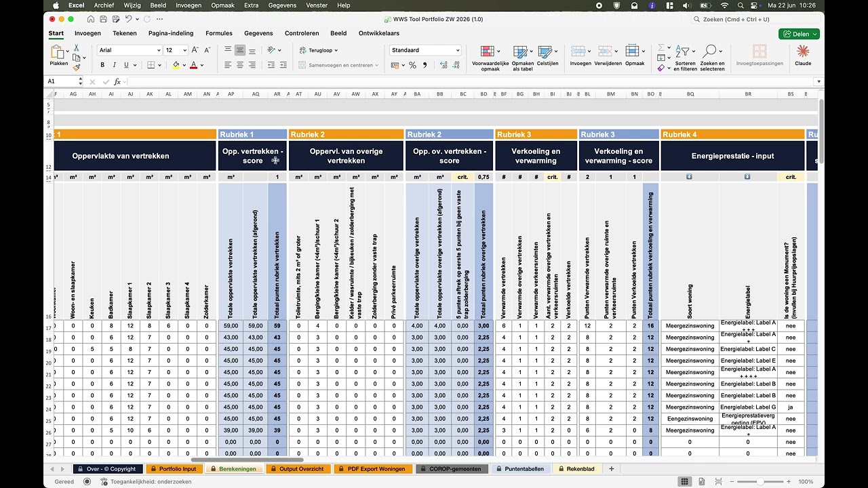
Task: Click the Copy icon in the ribbon
Action: [x=77, y=58]
